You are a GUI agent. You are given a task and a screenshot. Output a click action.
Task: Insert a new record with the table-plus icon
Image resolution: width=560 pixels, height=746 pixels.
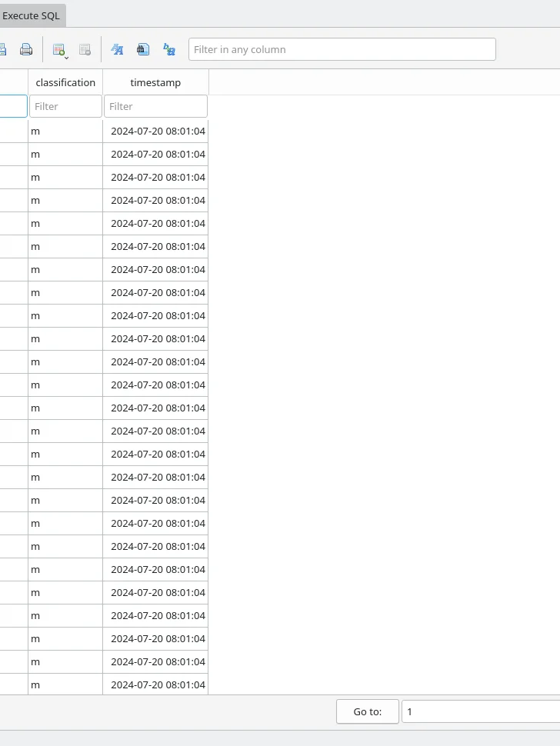click(x=58, y=49)
